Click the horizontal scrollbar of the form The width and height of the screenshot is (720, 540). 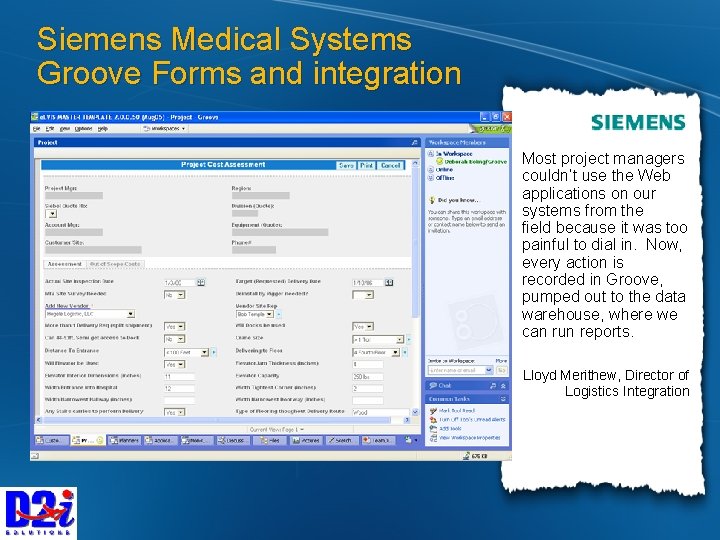(223, 420)
